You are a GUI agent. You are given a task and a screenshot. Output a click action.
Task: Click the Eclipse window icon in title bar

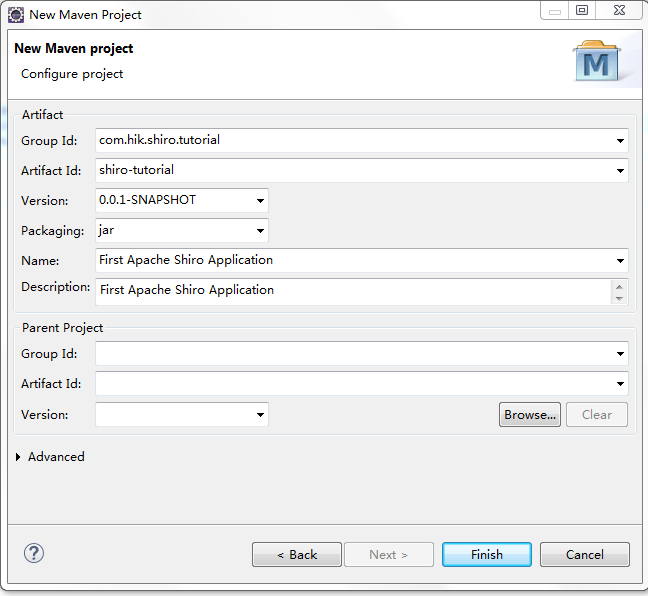[16, 15]
